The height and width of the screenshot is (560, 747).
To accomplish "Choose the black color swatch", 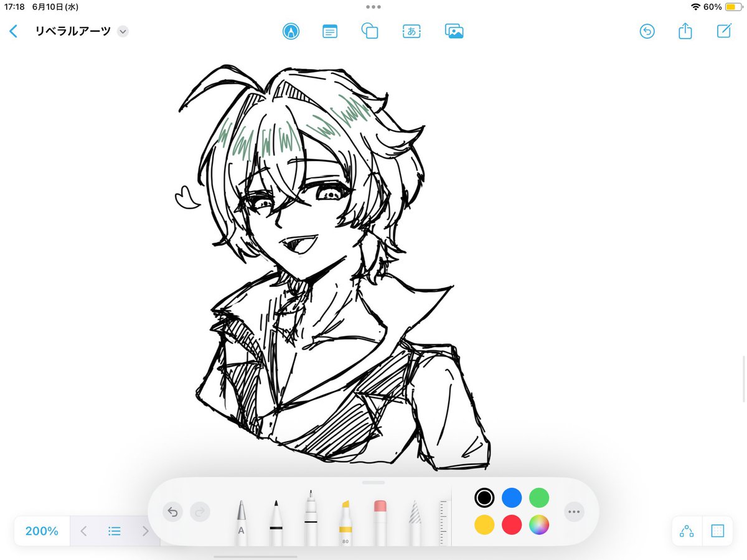I will click(484, 498).
